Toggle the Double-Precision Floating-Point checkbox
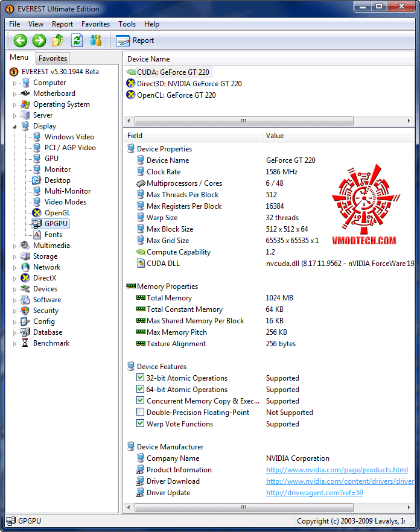 pos(140,412)
